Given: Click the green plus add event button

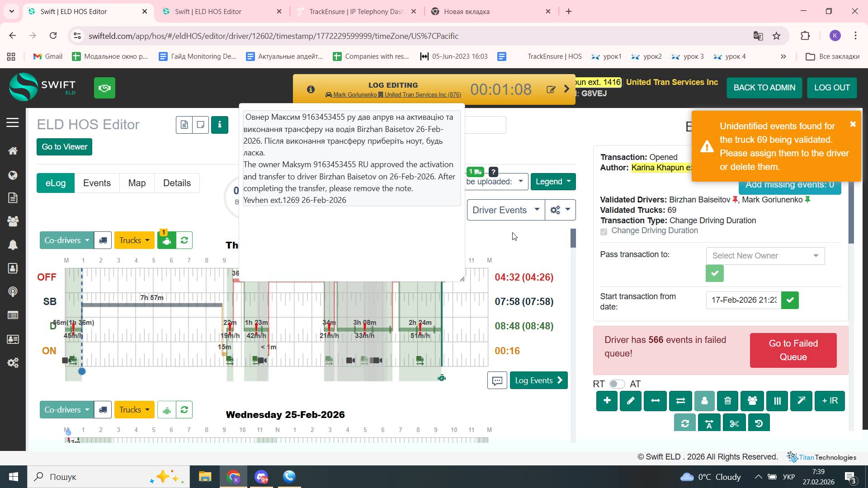Looking at the screenshot, I should click(607, 401).
